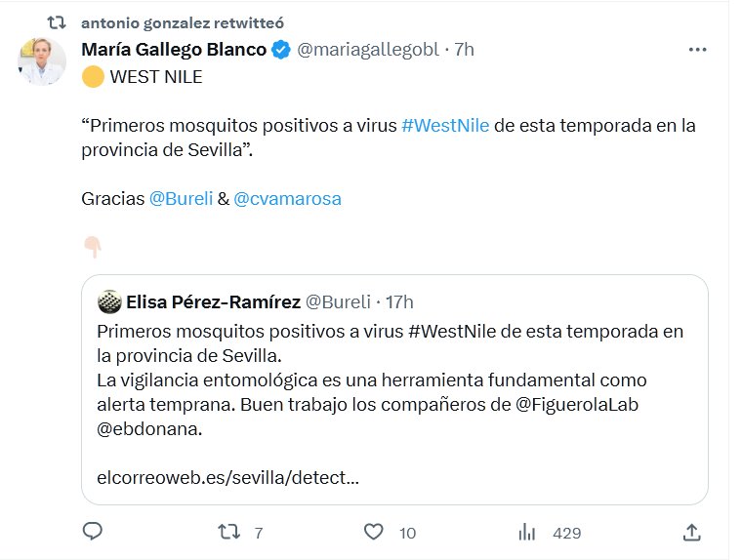742x560 pixels.
Task: Click the elcorreoweb.es article link text
Action: (x=227, y=479)
